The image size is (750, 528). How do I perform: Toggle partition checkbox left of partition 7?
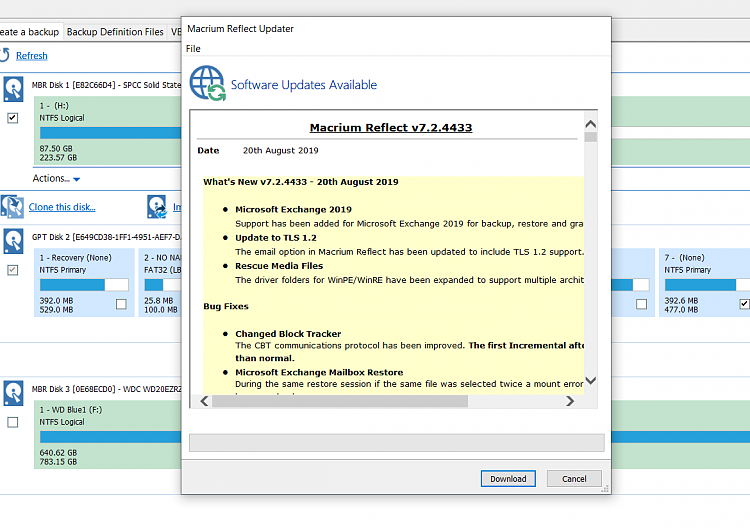641,304
